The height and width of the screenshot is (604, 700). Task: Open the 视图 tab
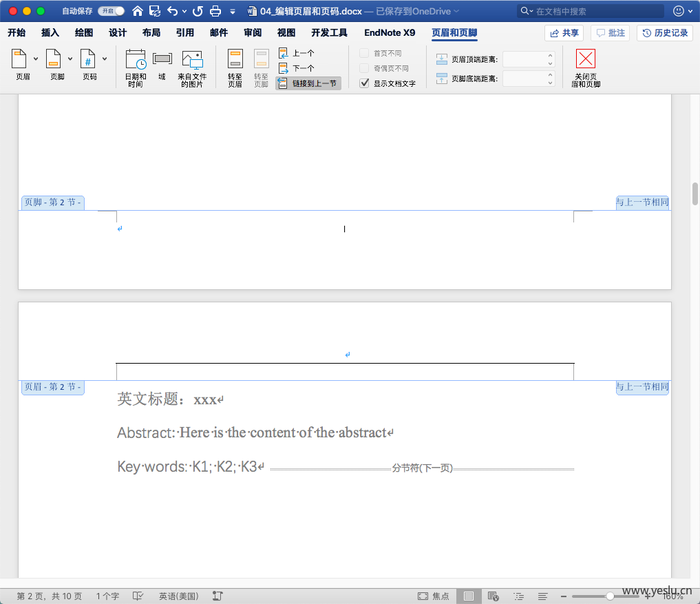[286, 32]
